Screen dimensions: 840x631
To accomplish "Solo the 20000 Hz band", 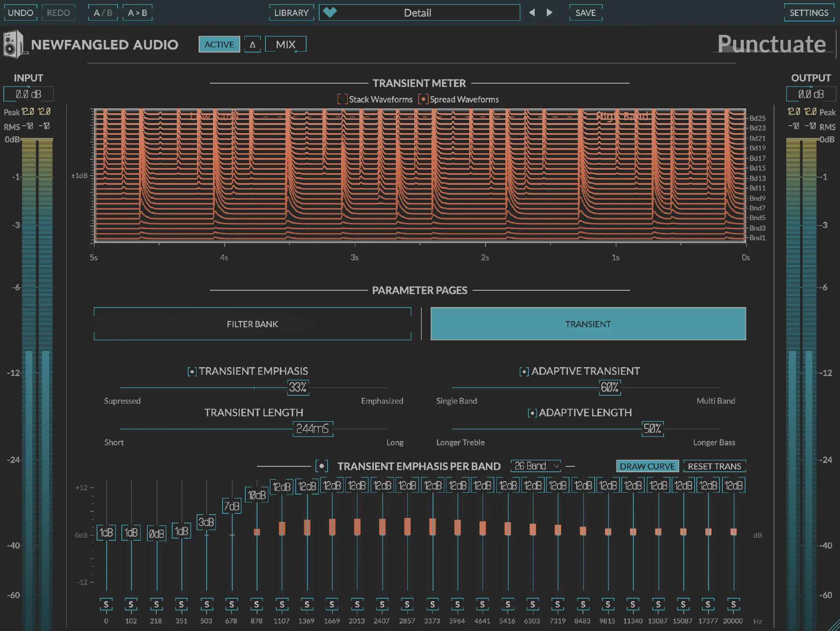I will (x=733, y=605).
